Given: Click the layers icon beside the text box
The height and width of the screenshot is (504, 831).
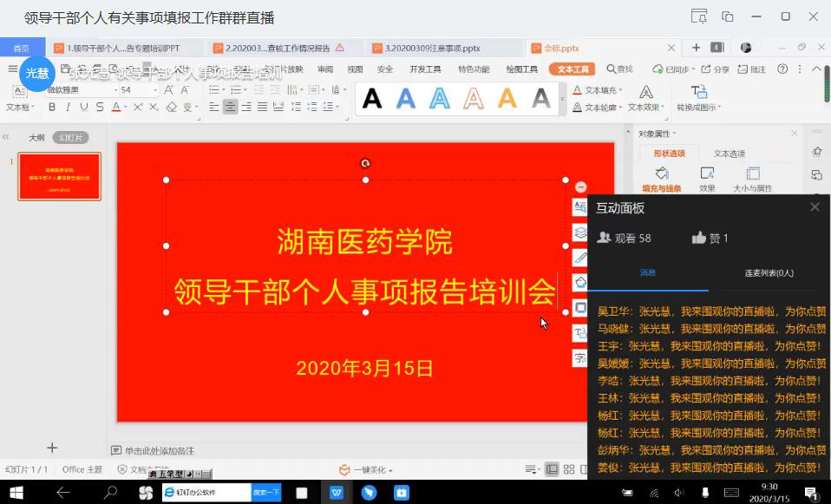Looking at the screenshot, I should click(580, 232).
